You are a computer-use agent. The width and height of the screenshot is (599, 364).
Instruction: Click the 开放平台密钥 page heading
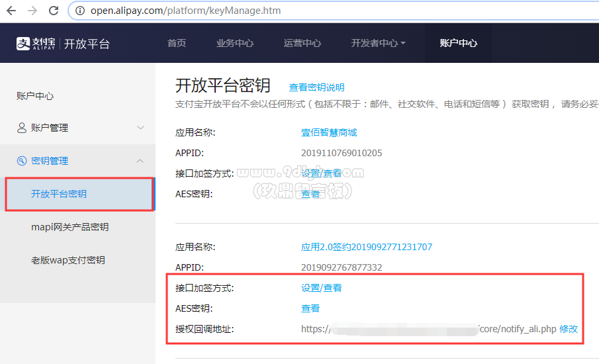click(x=223, y=85)
